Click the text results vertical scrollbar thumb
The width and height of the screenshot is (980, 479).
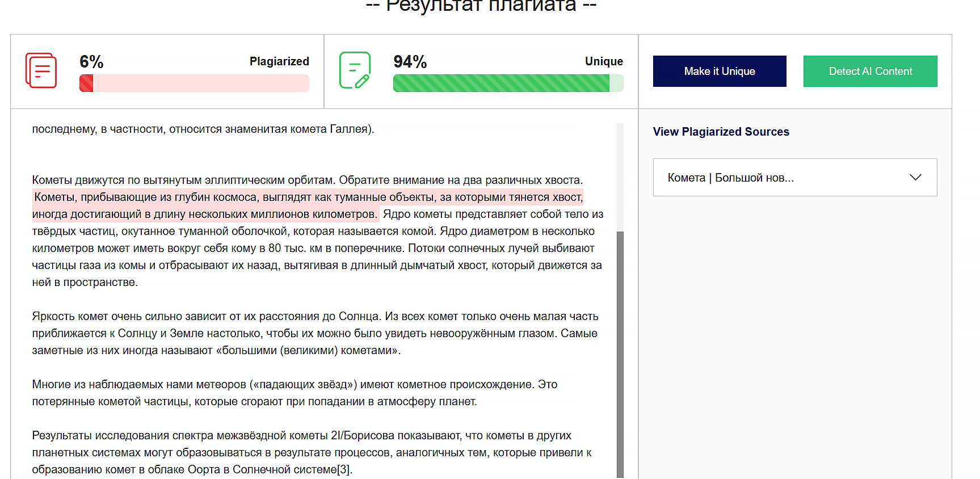click(x=620, y=355)
